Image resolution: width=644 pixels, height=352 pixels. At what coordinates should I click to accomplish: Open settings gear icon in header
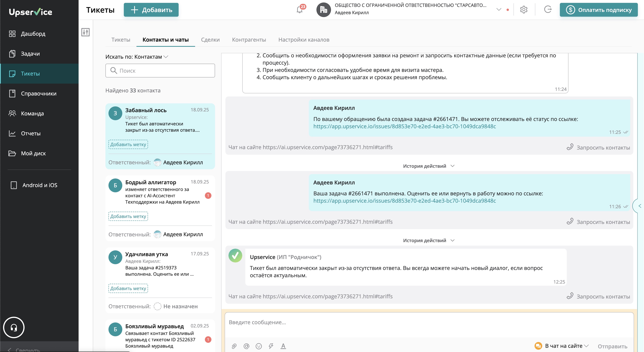coord(523,10)
